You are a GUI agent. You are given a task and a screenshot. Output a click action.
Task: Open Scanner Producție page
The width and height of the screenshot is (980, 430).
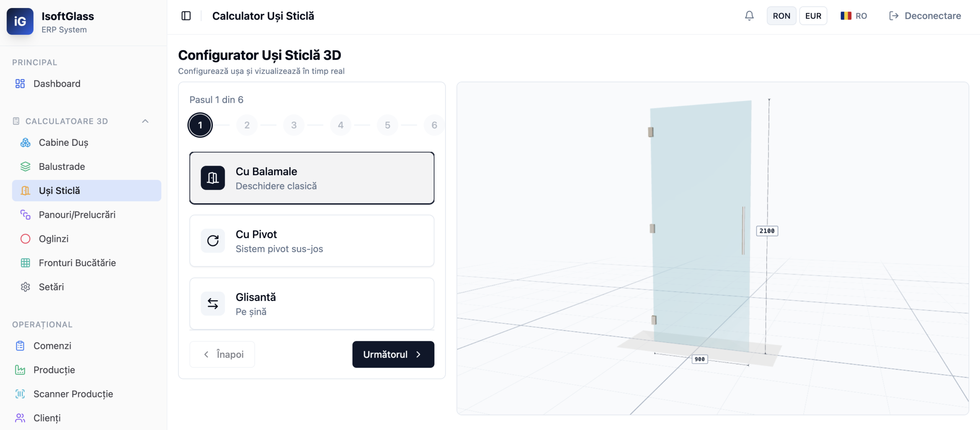(73, 394)
